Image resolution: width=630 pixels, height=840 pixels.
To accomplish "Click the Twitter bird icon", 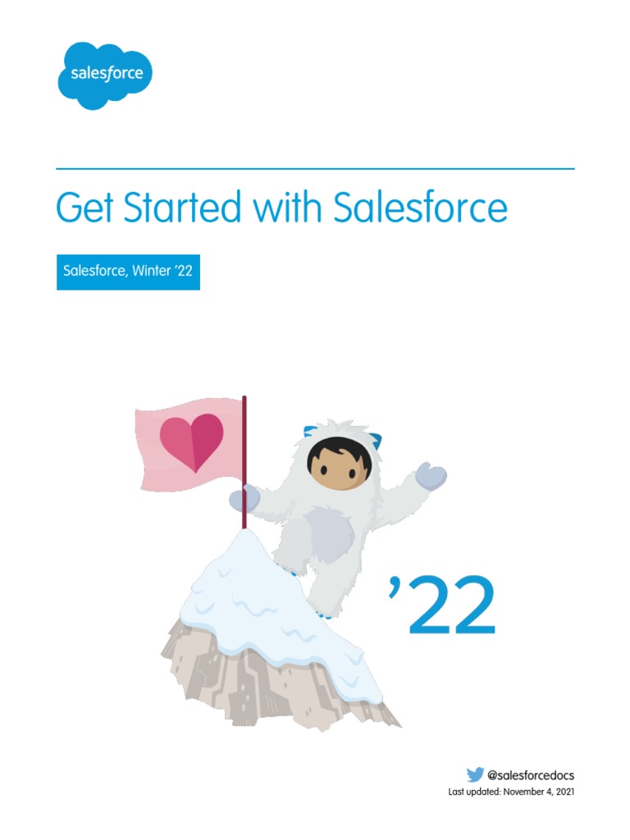I will 475,774.
